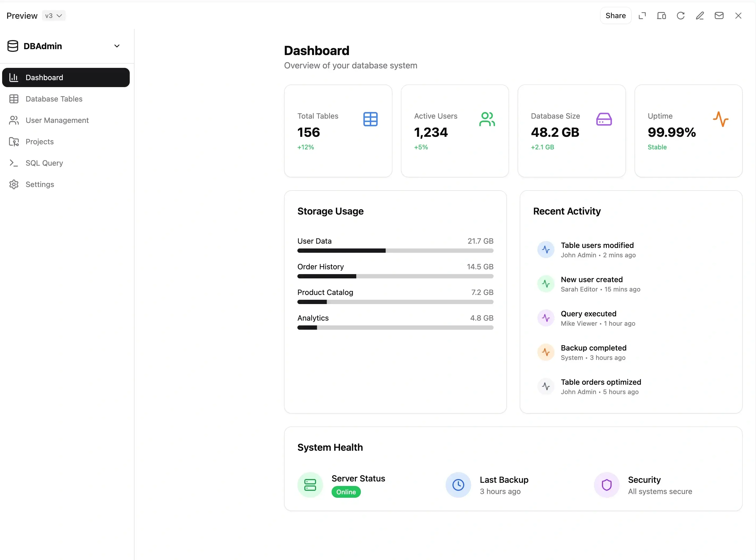Click the Share button
This screenshot has width=756, height=560.
click(x=615, y=15)
